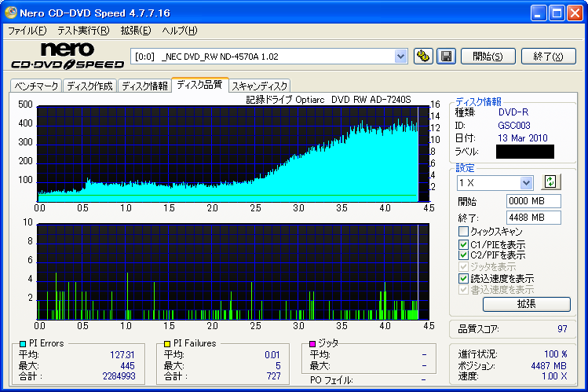Click the yellow PI Failures legend square
Viewport: 588px width, 392px height.
[167, 343]
